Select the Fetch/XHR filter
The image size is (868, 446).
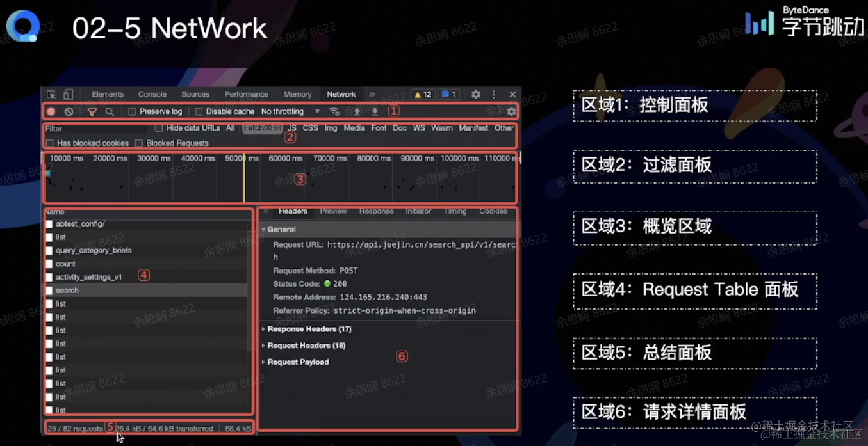point(263,128)
